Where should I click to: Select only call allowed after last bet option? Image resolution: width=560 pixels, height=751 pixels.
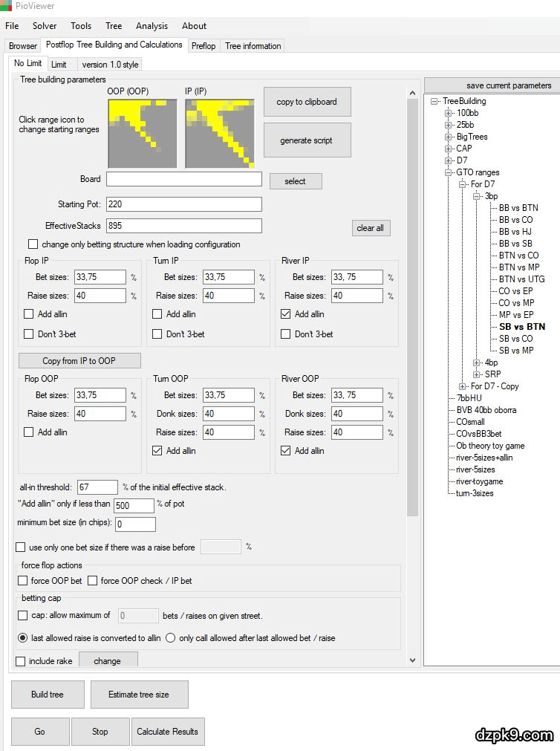[171, 637]
